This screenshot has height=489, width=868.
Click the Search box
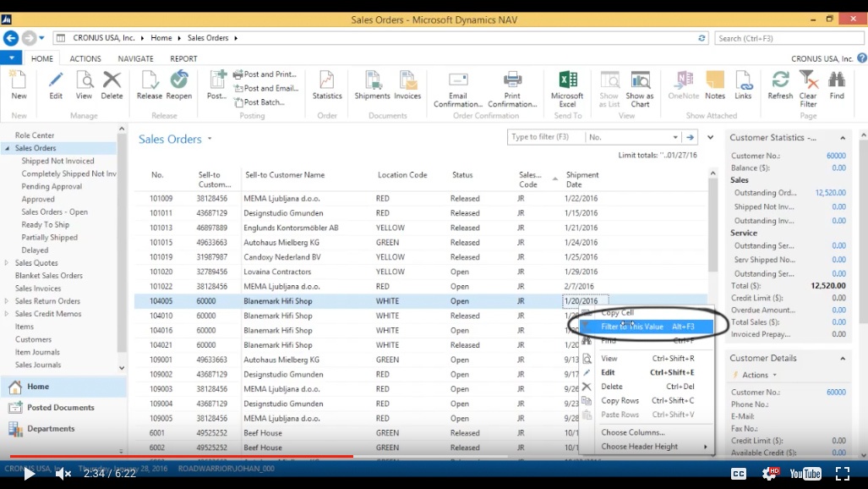[x=789, y=38]
